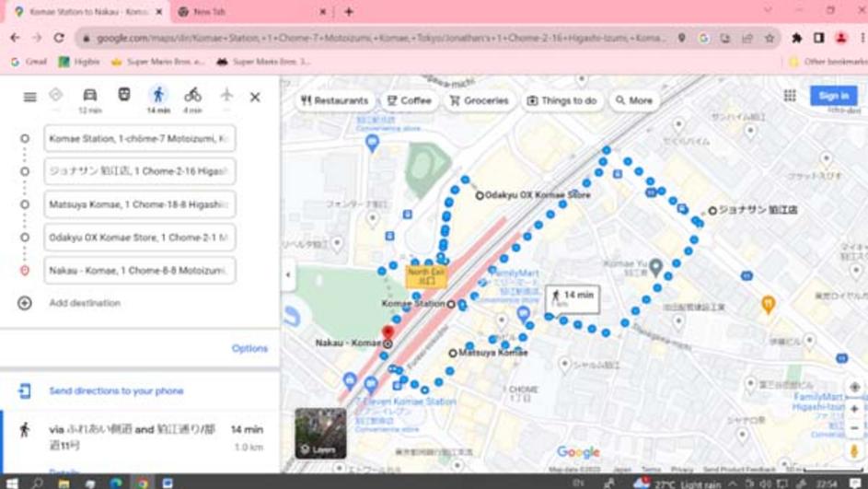
Task: Switch to cycling directions mode
Action: (192, 95)
